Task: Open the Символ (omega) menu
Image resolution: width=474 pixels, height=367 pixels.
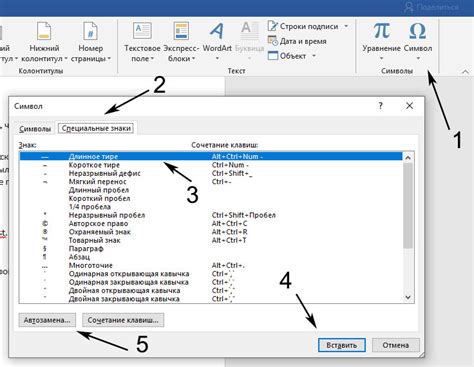Action: pyautogui.click(x=418, y=40)
